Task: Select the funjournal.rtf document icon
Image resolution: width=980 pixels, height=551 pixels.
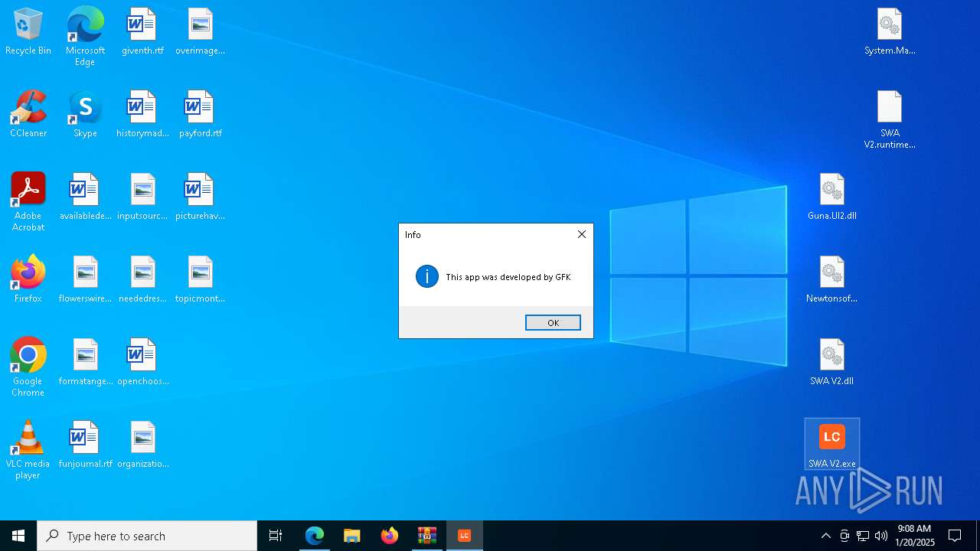Action: coord(85,445)
